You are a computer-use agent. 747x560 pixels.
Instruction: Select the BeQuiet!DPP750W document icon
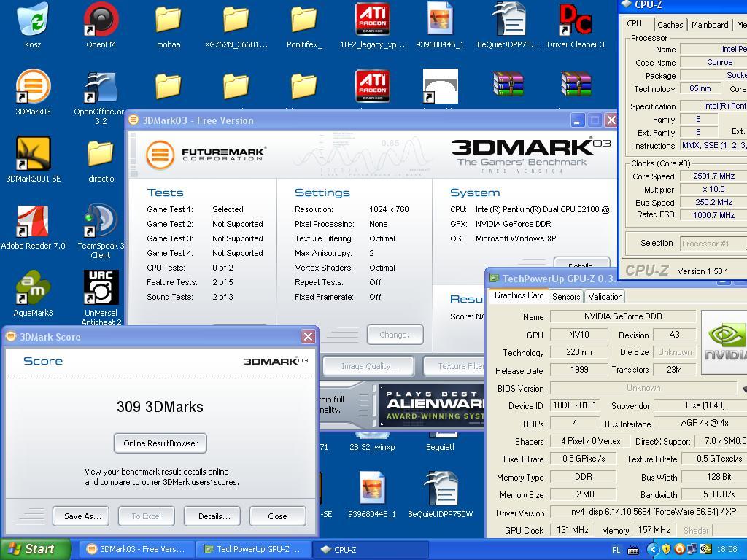point(440,495)
